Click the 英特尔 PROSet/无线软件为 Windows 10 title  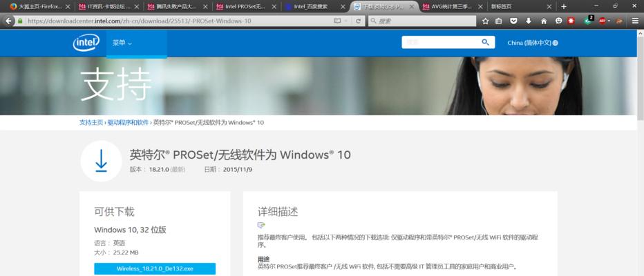pyautogui.click(x=240, y=155)
